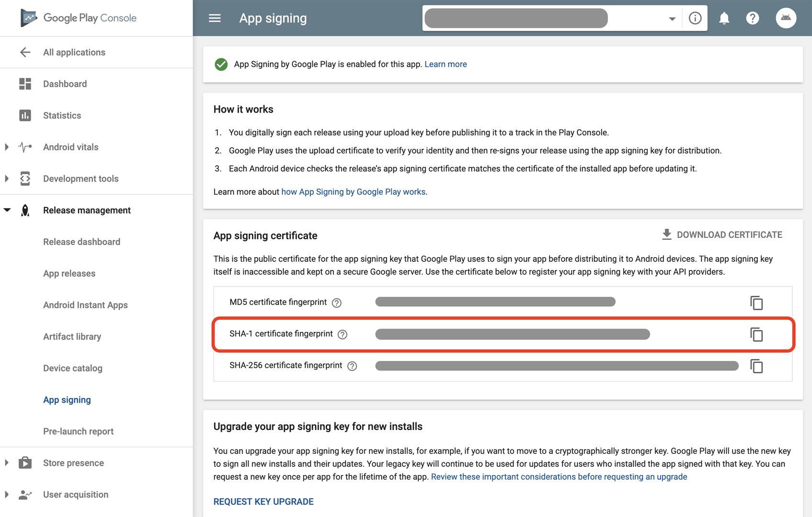Click the notifications bell icon

pyautogui.click(x=724, y=18)
